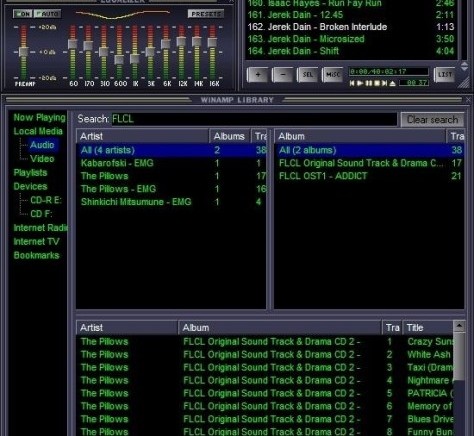Click the playlist add (+) button
This screenshot has width=474, height=436.
tap(258, 75)
